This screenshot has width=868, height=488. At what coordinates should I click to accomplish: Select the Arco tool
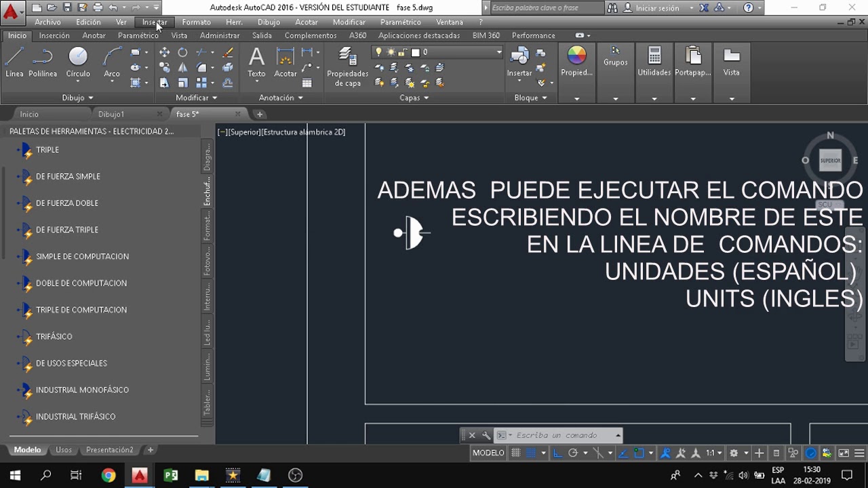(x=112, y=62)
